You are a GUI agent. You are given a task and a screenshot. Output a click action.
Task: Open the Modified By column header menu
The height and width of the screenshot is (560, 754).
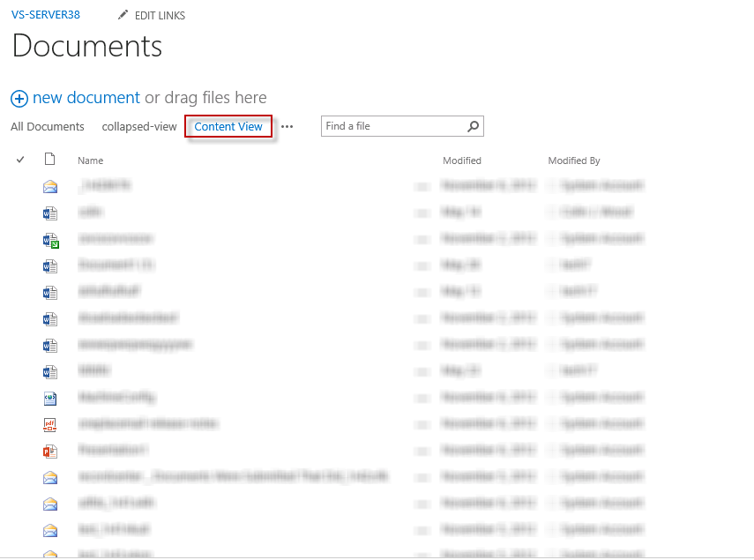pos(573,161)
